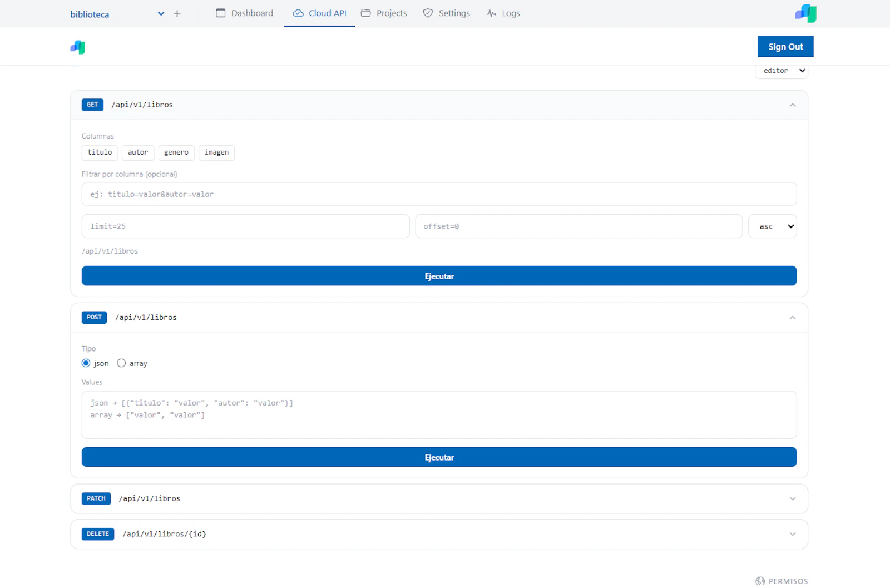890x588 pixels.
Task: Click the app logo in top-right corner
Action: pos(805,13)
